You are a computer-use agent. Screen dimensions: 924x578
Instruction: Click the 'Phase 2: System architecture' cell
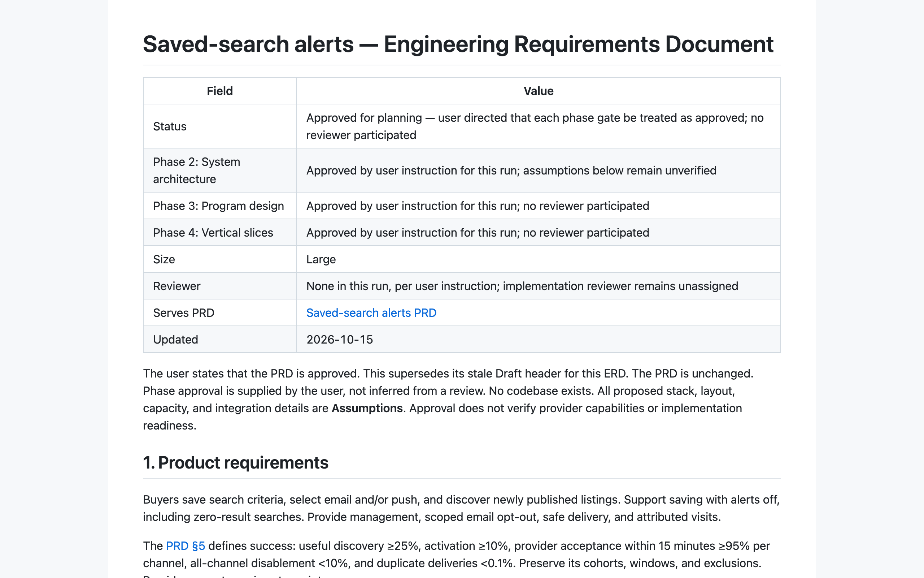pyautogui.click(x=220, y=170)
